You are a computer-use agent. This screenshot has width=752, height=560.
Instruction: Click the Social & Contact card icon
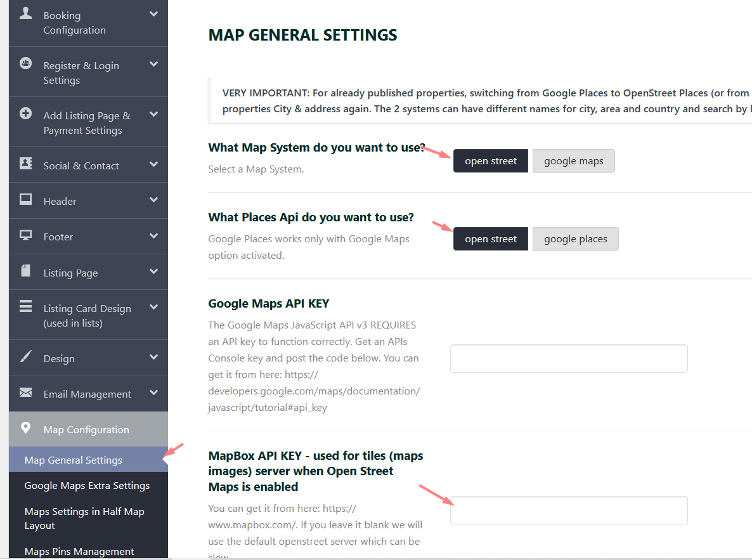pyautogui.click(x=25, y=163)
